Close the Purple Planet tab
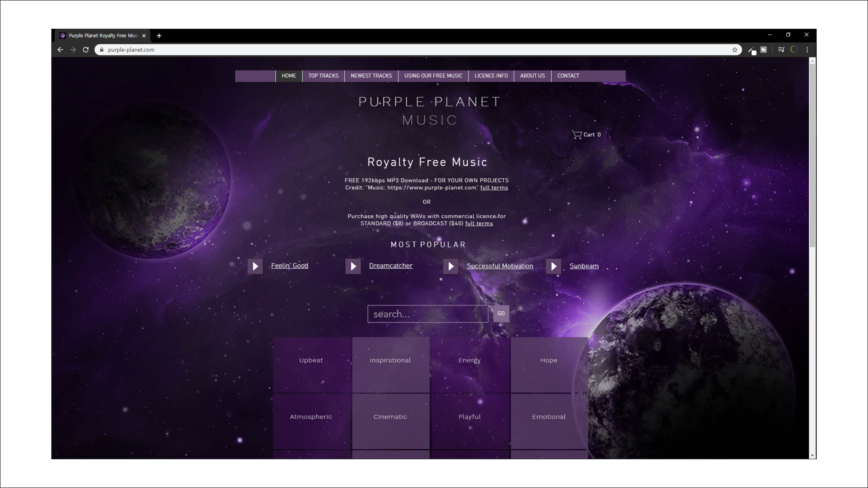Screen dimensions: 868x488 pyautogui.click(x=144, y=36)
